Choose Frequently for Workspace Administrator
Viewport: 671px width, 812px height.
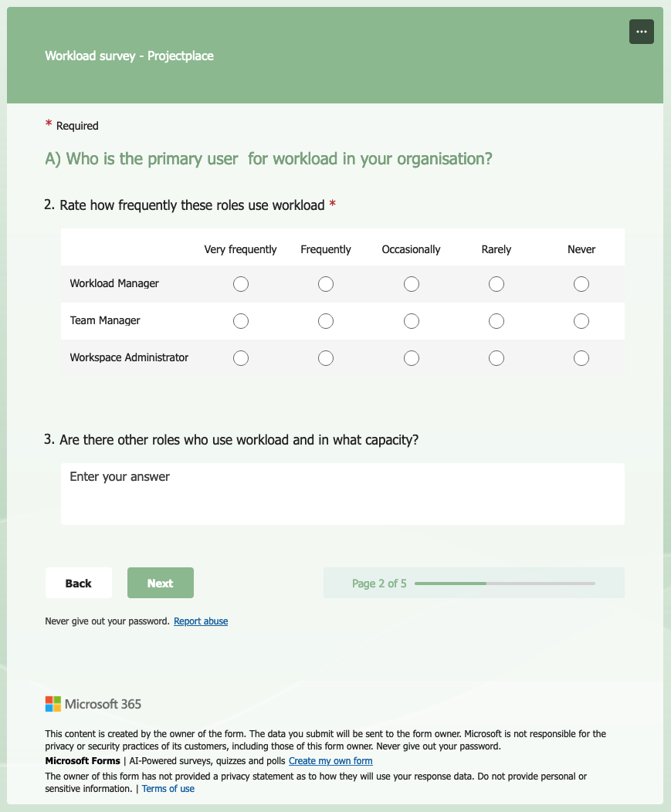tap(326, 358)
